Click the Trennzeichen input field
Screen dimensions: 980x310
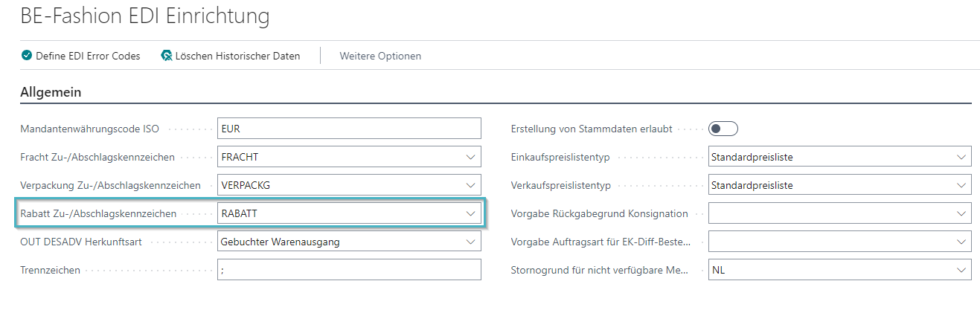pos(349,270)
